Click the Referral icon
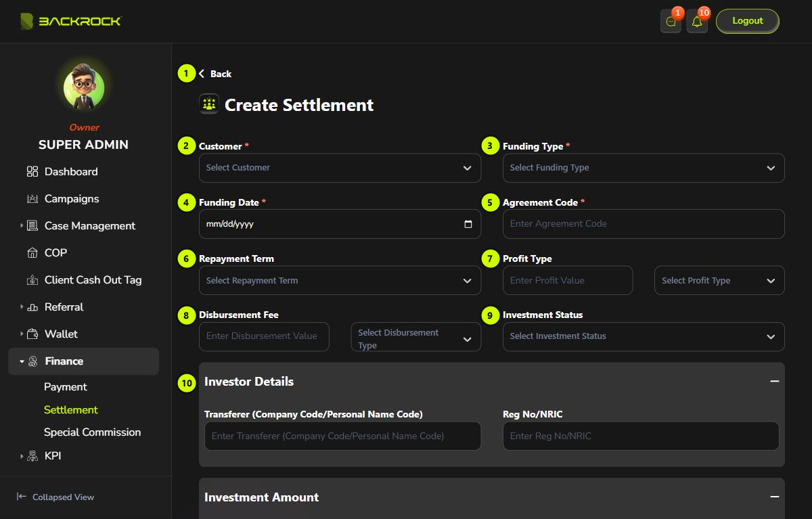The image size is (812, 519). [x=32, y=307]
